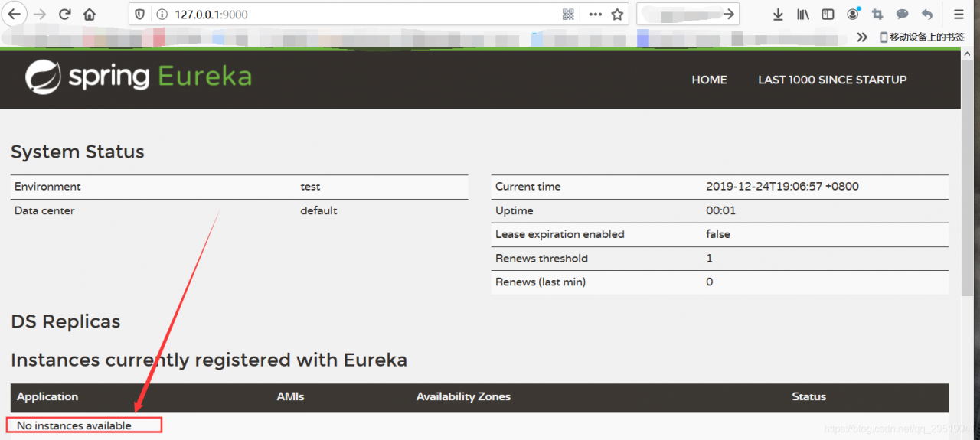
Task: Toggle the sidebar panel icon
Action: [x=828, y=15]
